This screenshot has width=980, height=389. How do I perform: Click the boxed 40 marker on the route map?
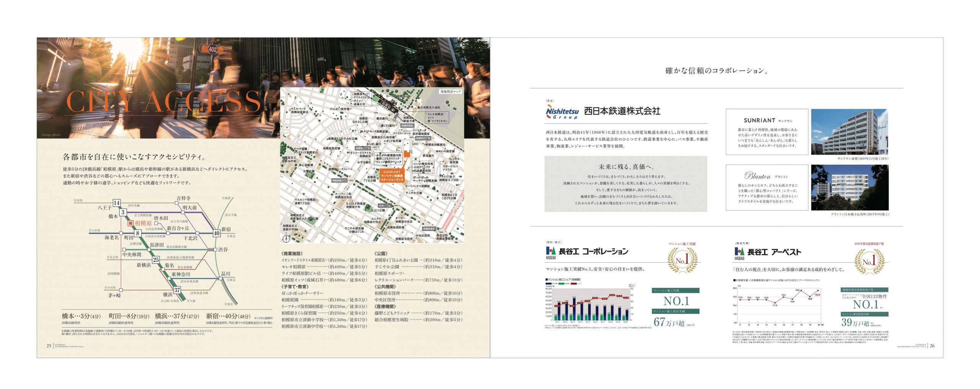[217, 233]
